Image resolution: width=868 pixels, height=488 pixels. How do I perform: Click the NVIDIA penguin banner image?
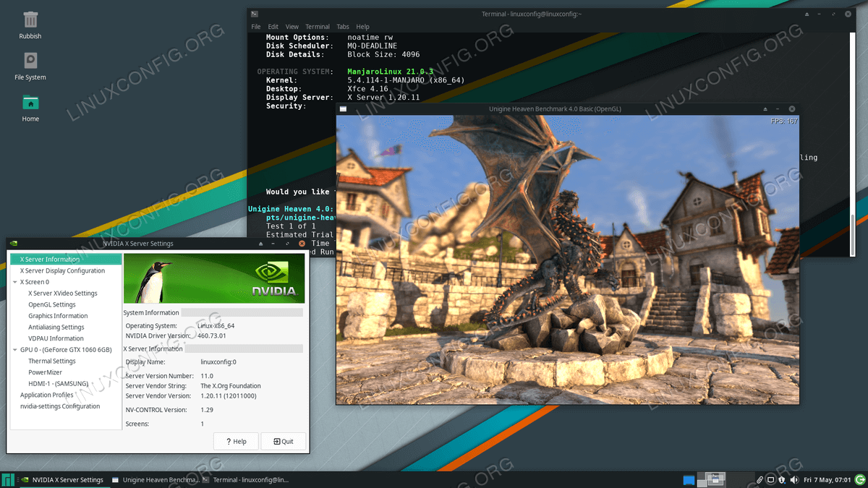click(x=214, y=278)
